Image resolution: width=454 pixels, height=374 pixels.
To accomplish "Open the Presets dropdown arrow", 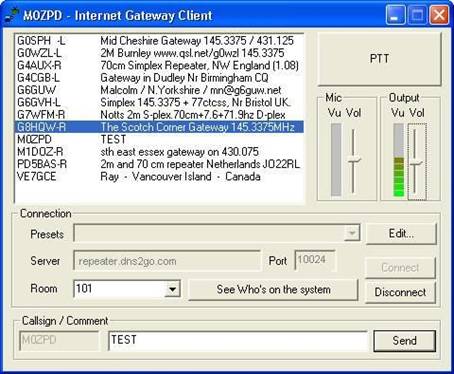I will [352, 232].
